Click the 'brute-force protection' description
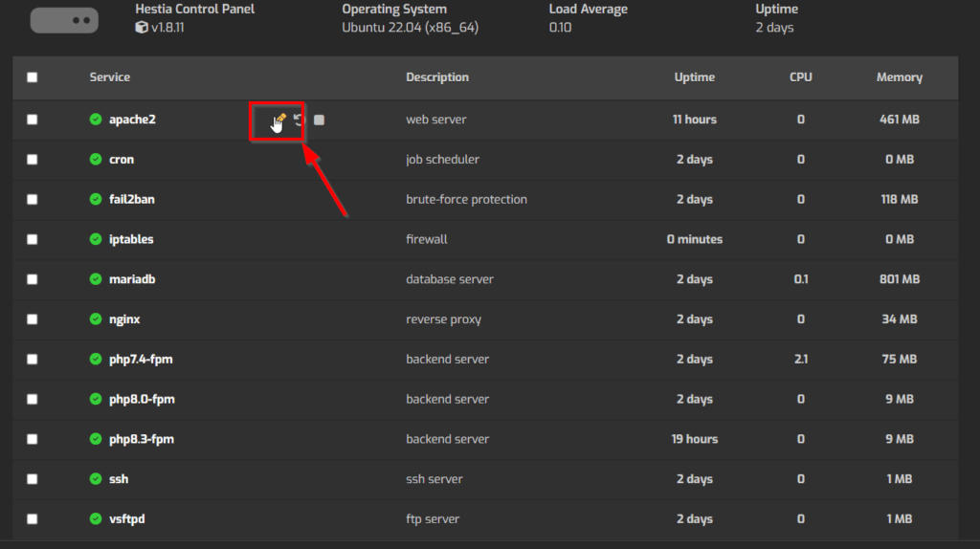This screenshot has width=980, height=549. click(x=466, y=199)
